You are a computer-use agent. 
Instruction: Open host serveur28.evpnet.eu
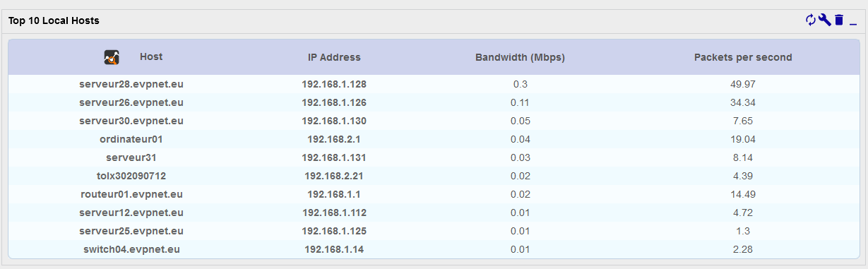[131, 84]
